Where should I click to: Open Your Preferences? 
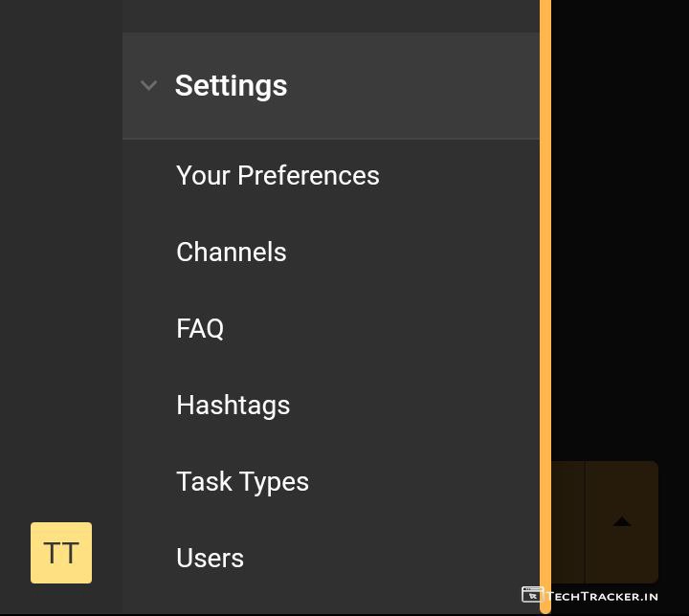[278, 175]
